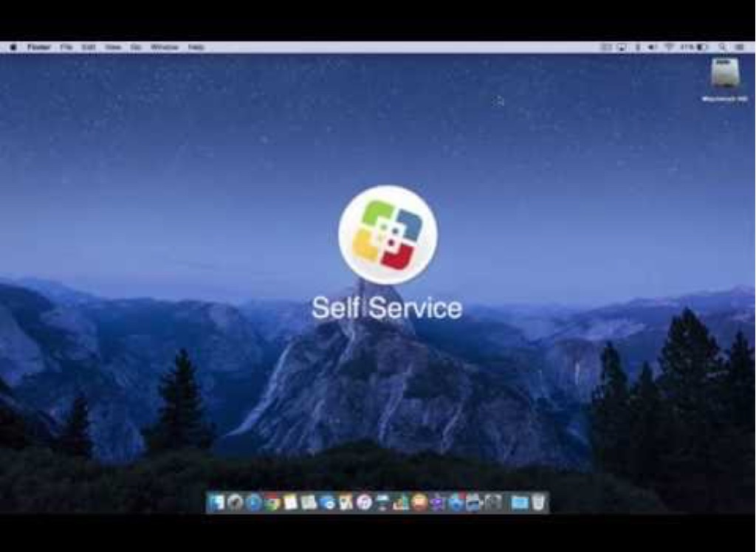Click the Self Service title text

[387, 308]
